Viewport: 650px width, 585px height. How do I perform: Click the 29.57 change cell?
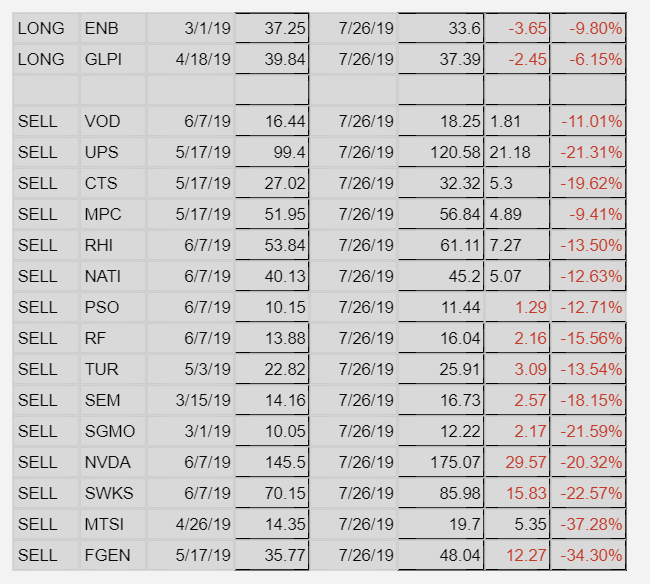pos(517,463)
